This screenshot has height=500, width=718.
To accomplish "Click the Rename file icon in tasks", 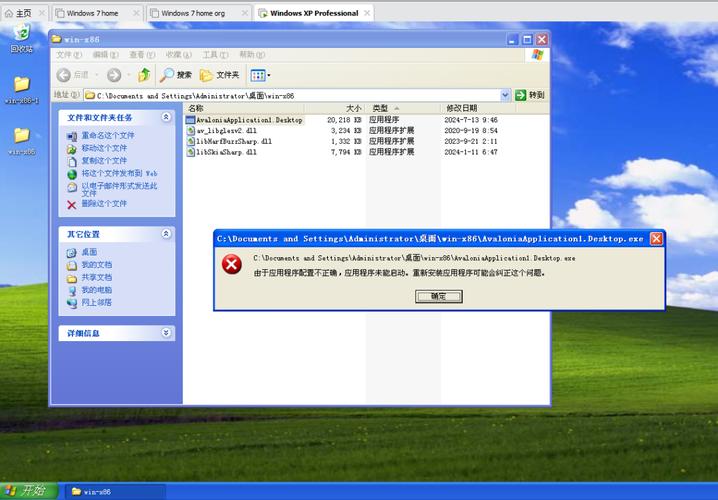I will (x=71, y=136).
